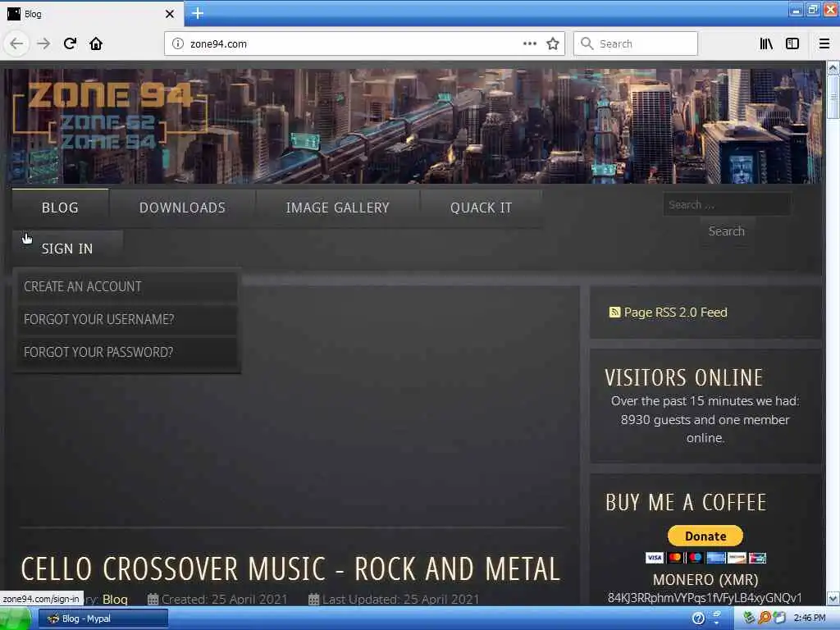This screenshot has height=630, width=840.
Task: Click the scrollbar up arrow
Action: coord(833,68)
